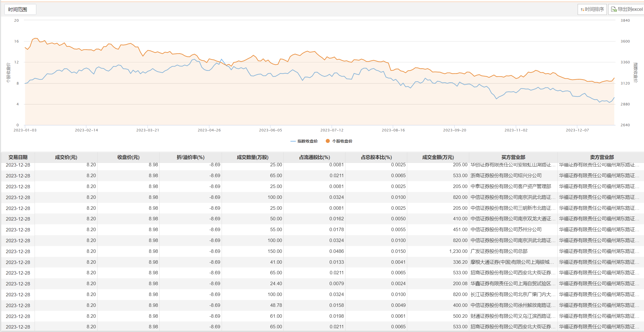Click the 占总股本比(%) column header
The width and height of the screenshot is (644, 332).
[x=376, y=157]
